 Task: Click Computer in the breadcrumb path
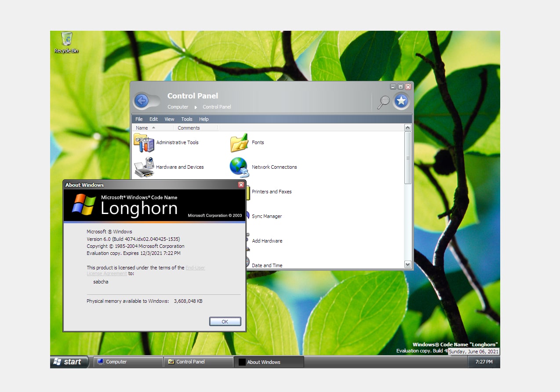178,107
